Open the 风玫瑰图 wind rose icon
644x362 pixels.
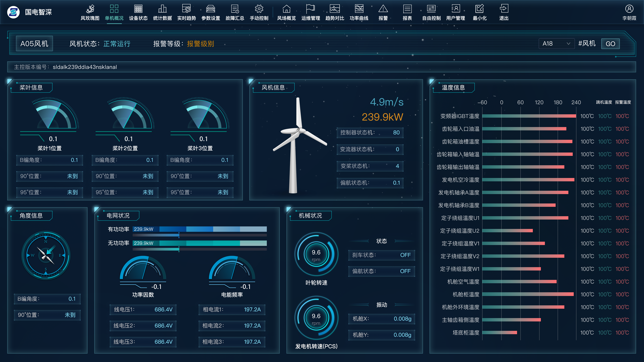click(x=90, y=9)
